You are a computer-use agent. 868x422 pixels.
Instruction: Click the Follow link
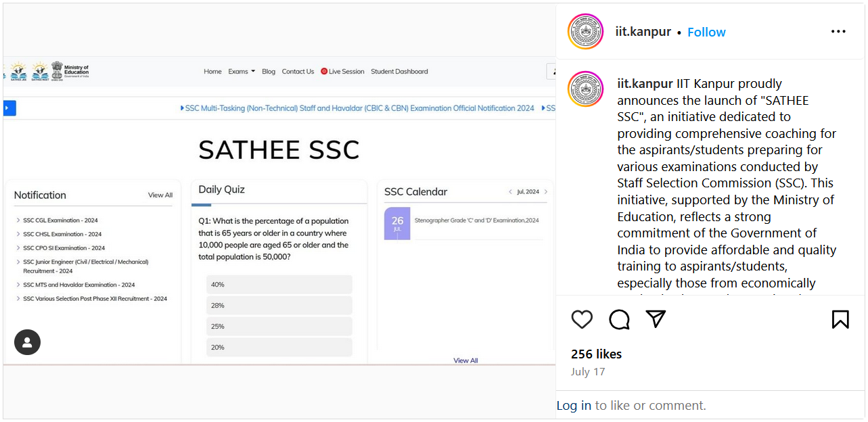tap(706, 32)
